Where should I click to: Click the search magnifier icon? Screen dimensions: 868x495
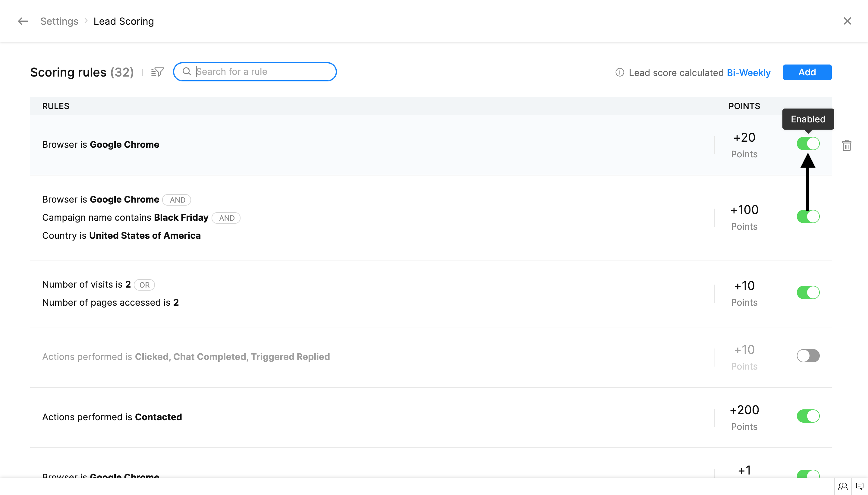187,71
